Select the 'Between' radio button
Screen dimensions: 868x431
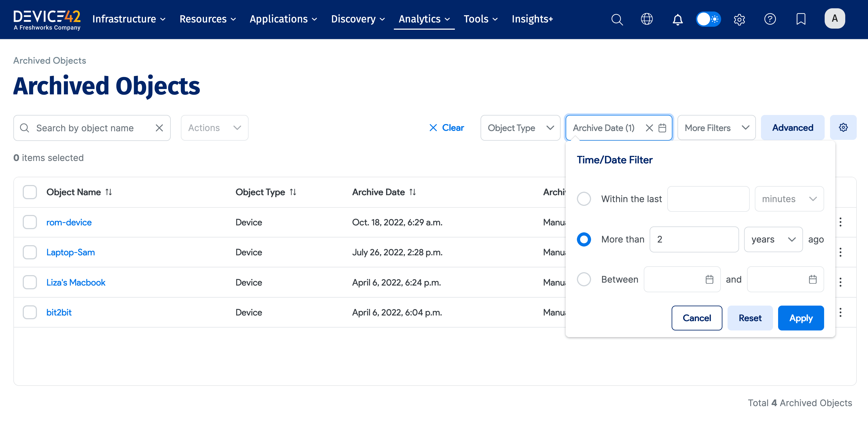[584, 279]
